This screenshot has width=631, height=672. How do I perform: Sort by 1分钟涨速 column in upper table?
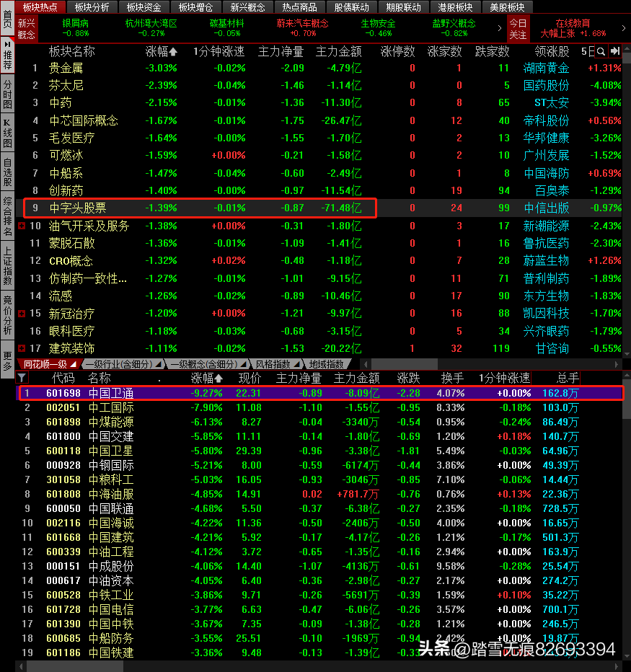[x=219, y=52]
